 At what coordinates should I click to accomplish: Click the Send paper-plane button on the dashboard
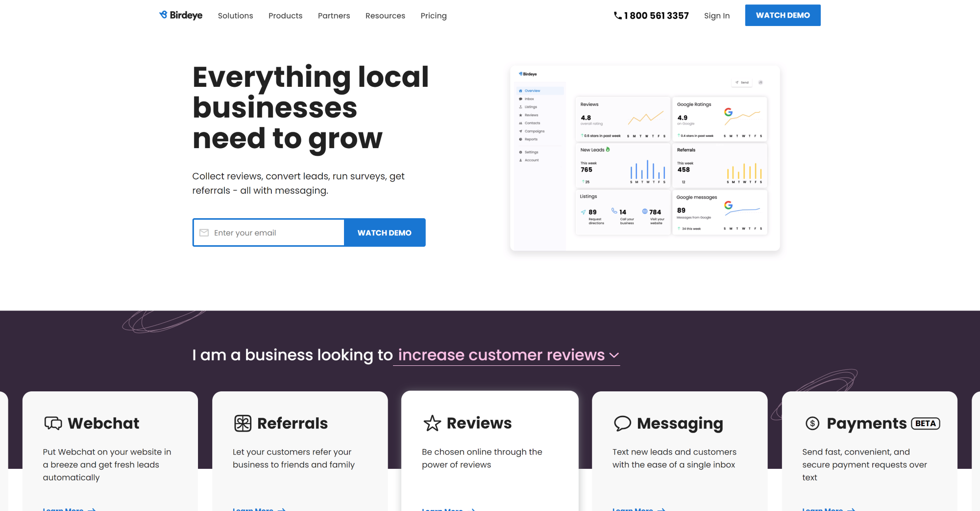(x=741, y=82)
